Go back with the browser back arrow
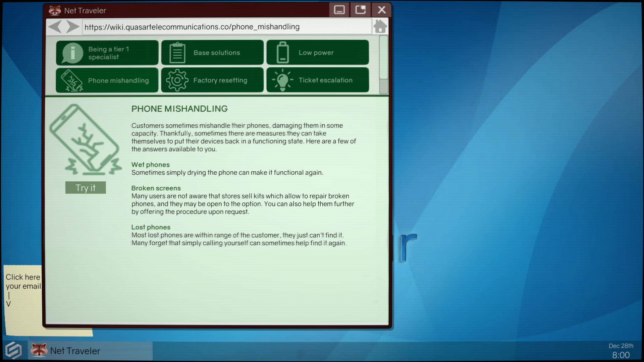The image size is (644, 362). pos(55,26)
